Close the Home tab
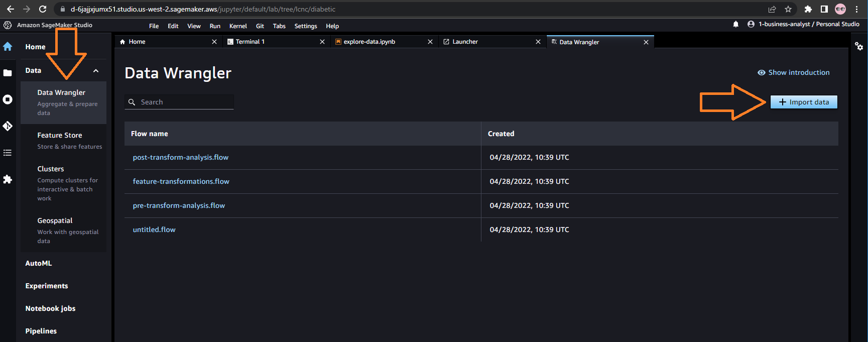The height and width of the screenshot is (342, 868). 214,42
